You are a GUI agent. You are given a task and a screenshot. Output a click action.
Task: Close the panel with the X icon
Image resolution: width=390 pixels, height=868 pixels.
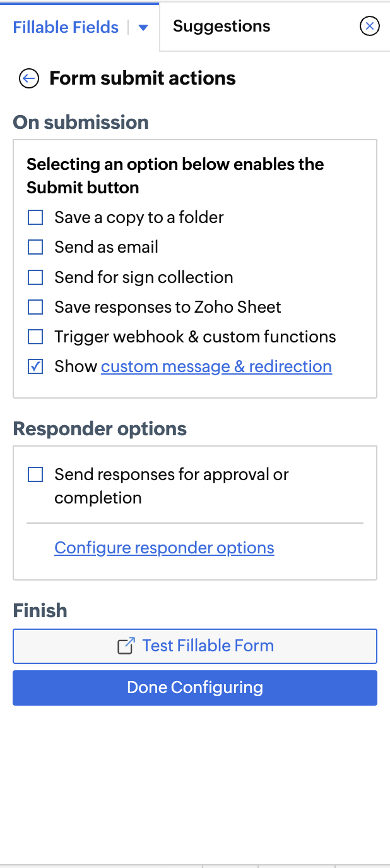(369, 26)
